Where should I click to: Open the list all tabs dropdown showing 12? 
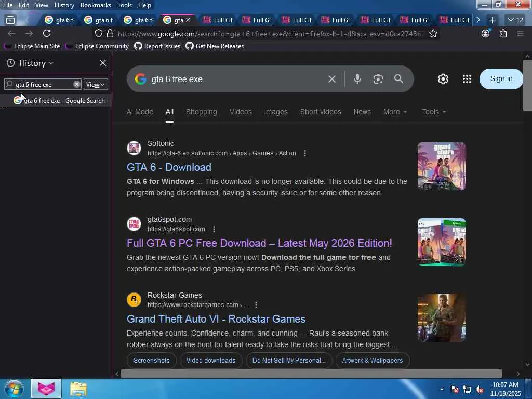click(x=515, y=20)
